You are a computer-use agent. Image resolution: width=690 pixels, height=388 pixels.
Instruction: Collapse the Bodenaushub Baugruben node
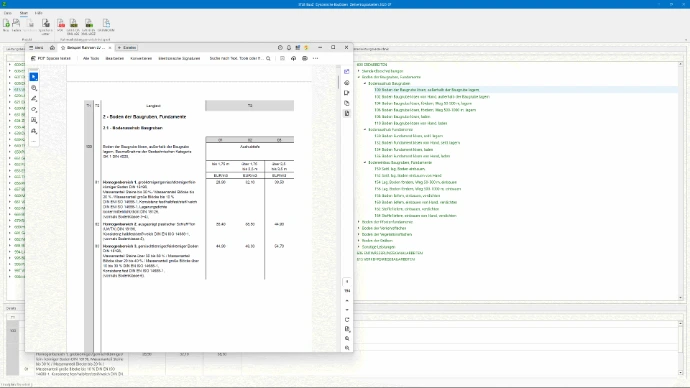tap(365, 83)
